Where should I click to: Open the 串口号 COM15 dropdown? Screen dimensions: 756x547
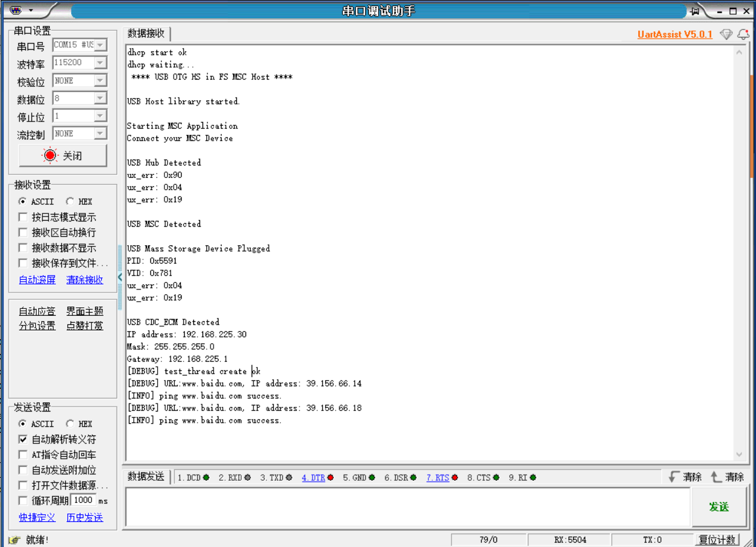(100, 45)
